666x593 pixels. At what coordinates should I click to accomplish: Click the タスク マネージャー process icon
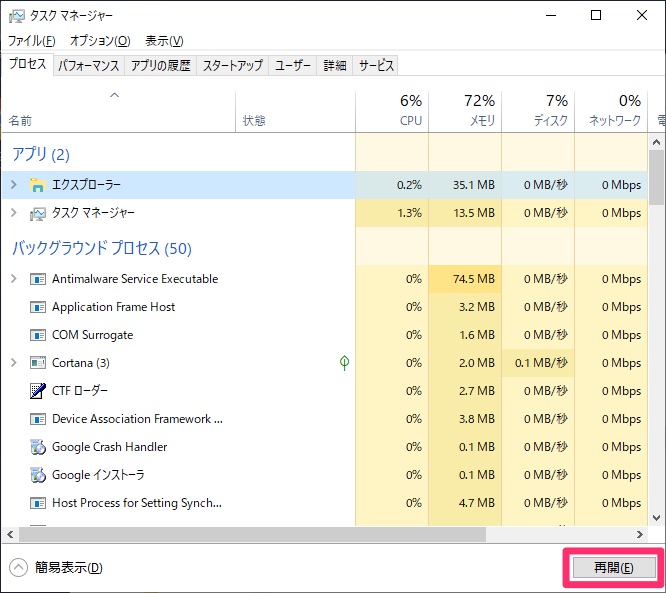37,213
